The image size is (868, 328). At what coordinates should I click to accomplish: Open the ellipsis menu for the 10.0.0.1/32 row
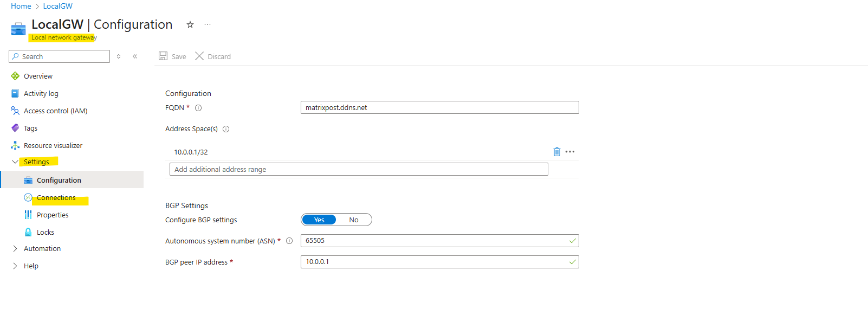570,152
